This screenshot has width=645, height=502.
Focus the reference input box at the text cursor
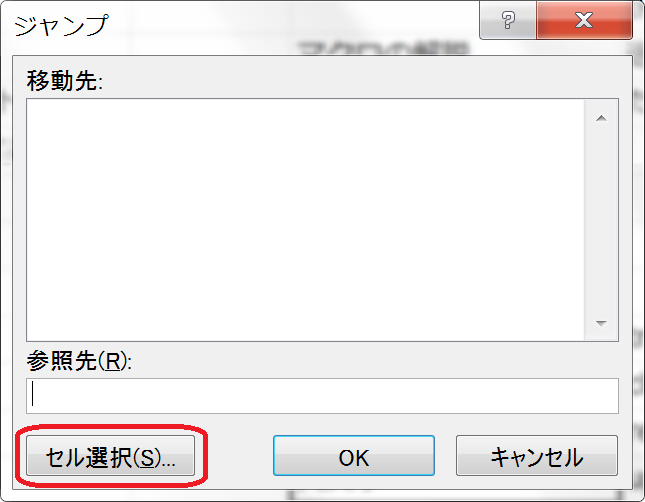point(33,394)
